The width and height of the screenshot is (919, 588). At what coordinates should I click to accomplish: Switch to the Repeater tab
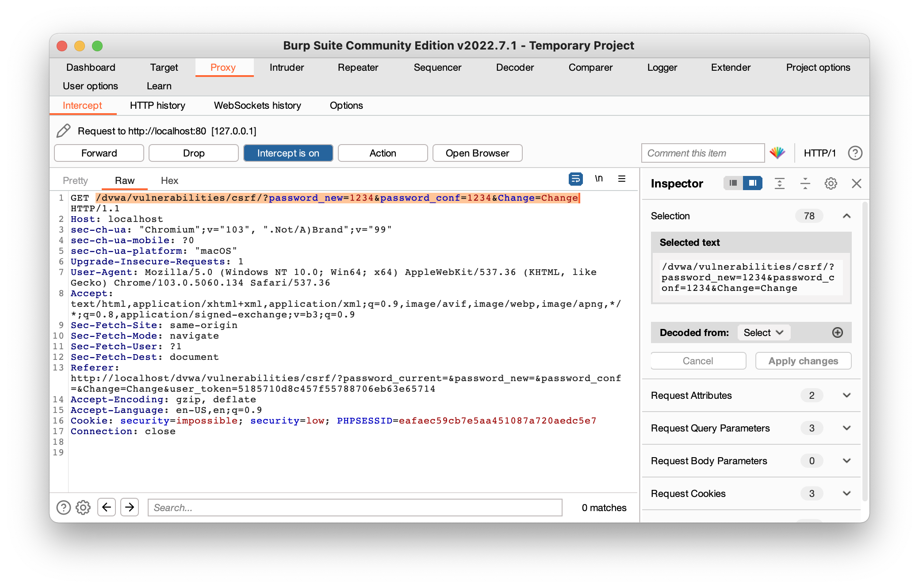click(358, 67)
